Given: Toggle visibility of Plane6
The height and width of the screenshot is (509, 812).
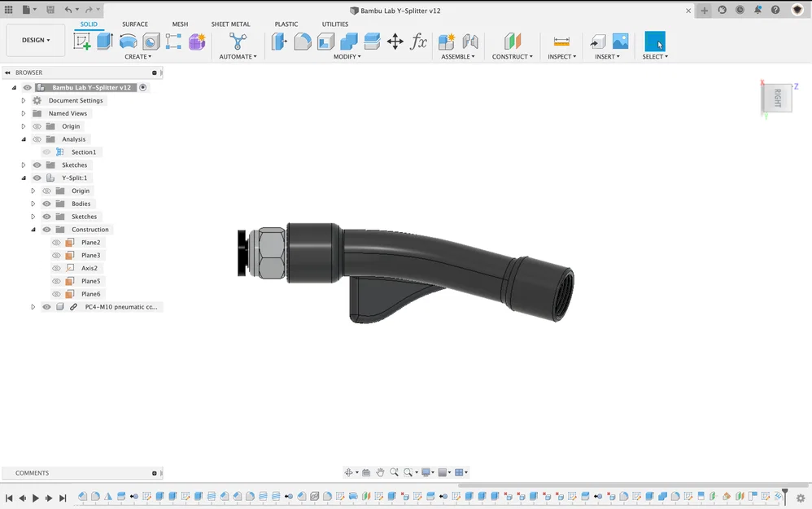Looking at the screenshot, I should (x=56, y=294).
